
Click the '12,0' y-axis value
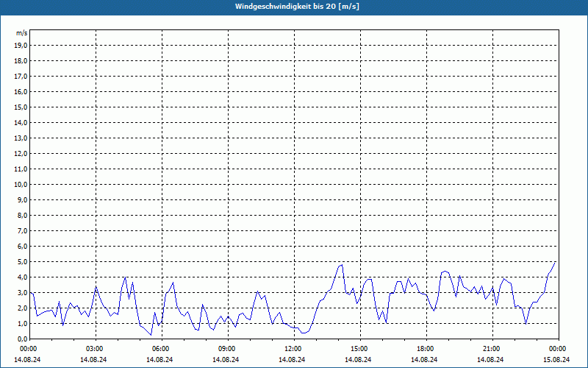(x=21, y=153)
